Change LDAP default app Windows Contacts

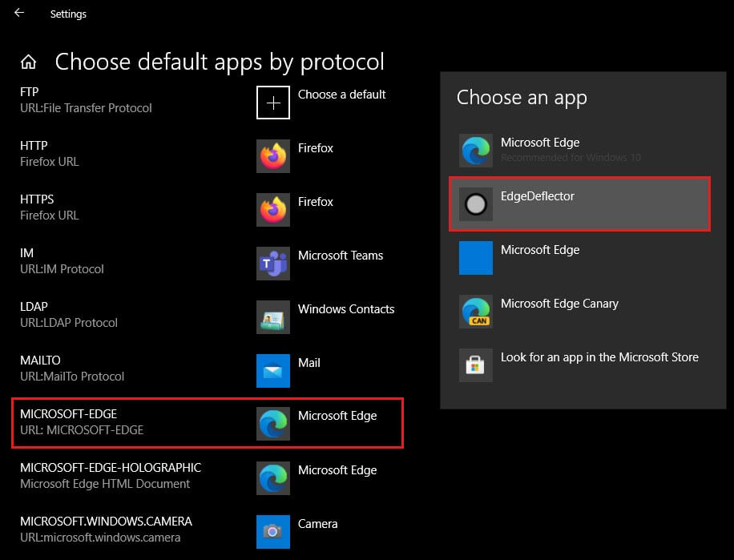[x=346, y=309]
